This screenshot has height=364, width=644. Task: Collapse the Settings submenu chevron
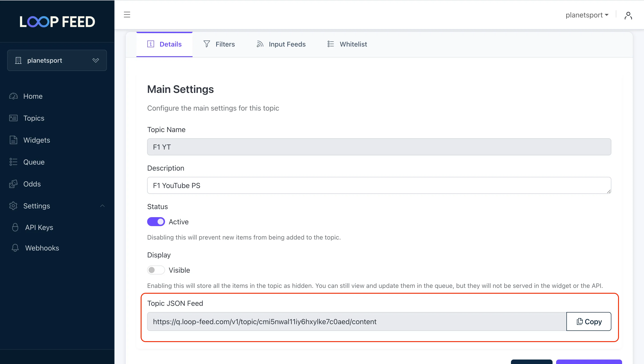(x=102, y=206)
